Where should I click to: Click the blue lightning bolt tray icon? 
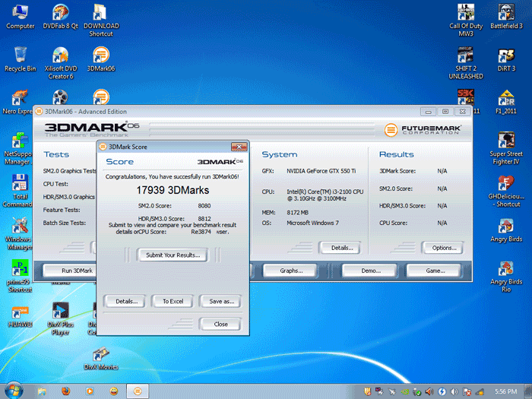442,391
